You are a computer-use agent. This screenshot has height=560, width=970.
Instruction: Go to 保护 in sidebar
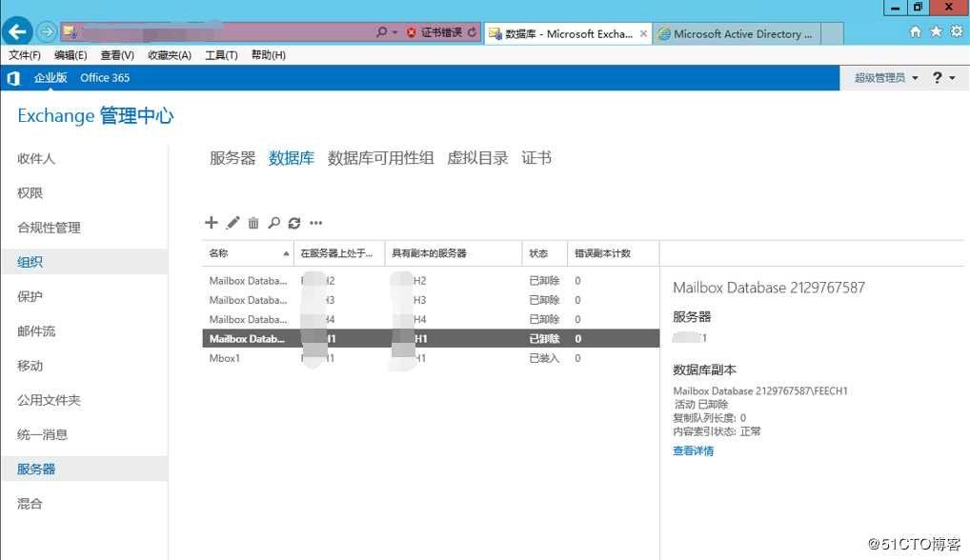30,297
